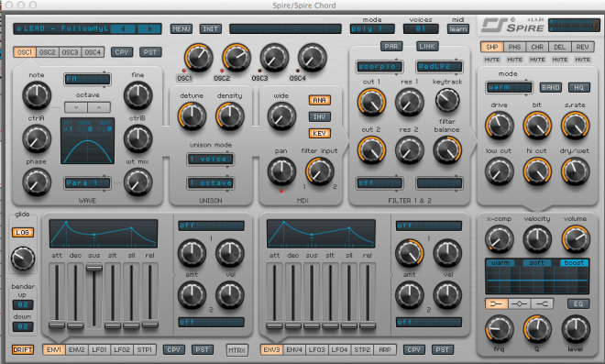Toggle the HQ shaper option
This screenshot has width=605, height=364.
pyautogui.click(x=578, y=88)
